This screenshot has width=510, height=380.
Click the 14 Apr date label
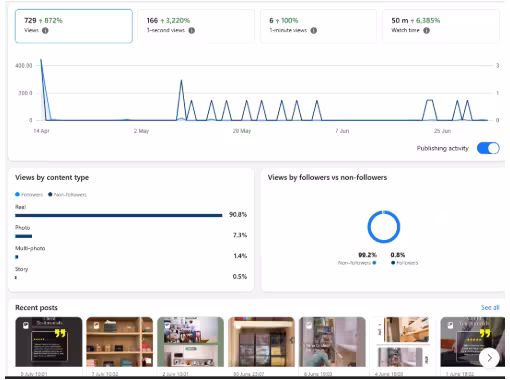[x=41, y=131]
